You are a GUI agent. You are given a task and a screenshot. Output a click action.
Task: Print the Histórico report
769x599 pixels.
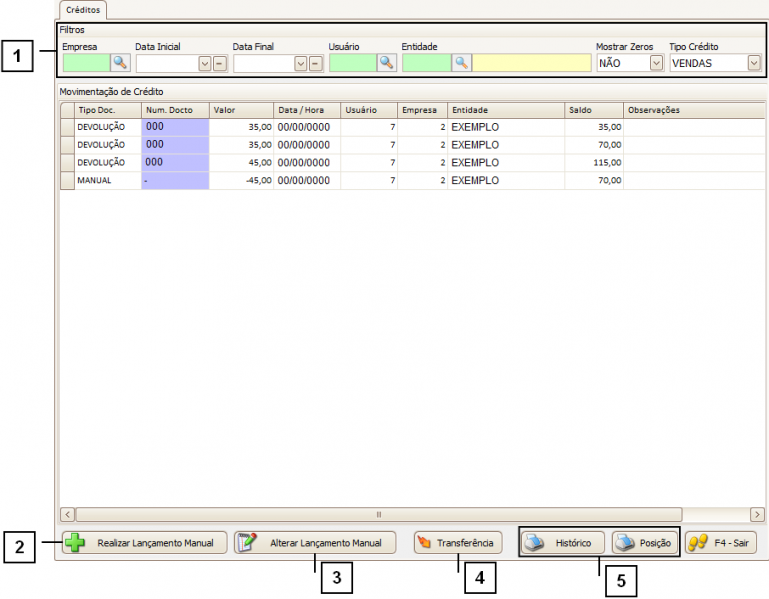coord(563,543)
